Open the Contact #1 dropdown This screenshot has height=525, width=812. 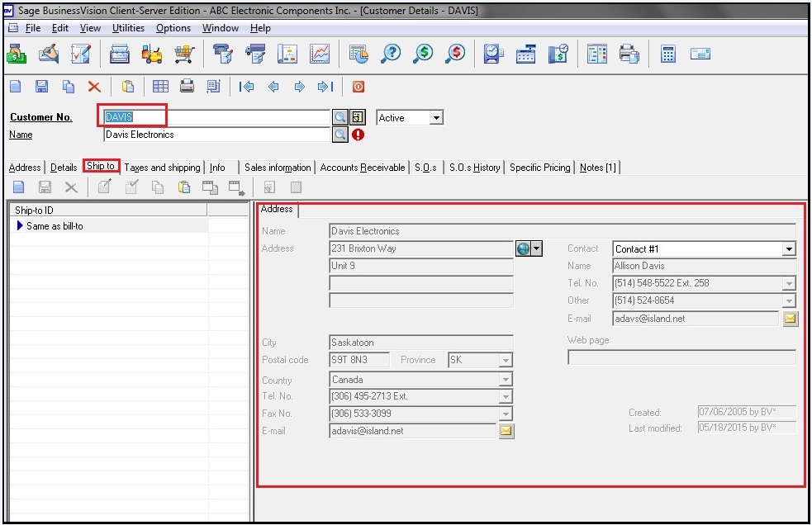[x=788, y=249]
